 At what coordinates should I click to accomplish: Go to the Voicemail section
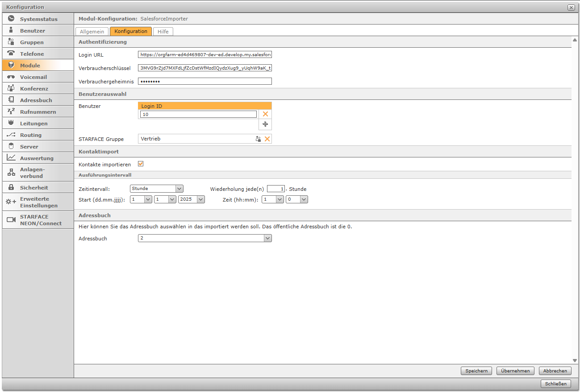click(33, 77)
